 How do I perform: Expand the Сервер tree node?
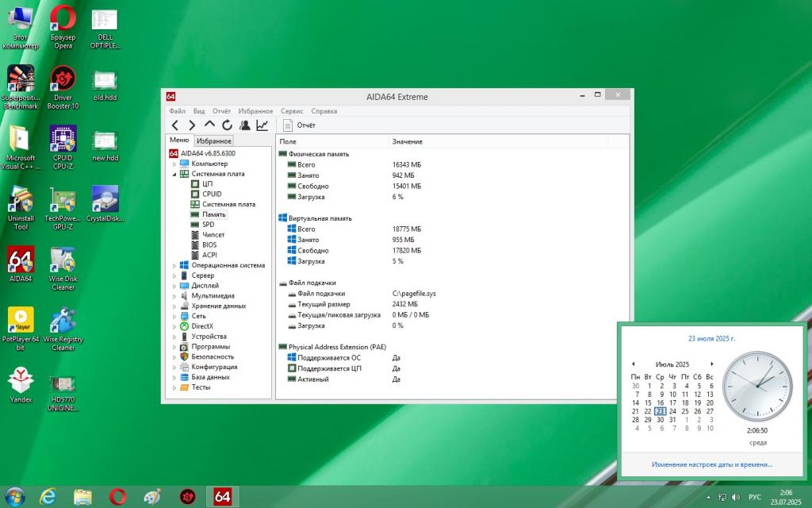174,275
